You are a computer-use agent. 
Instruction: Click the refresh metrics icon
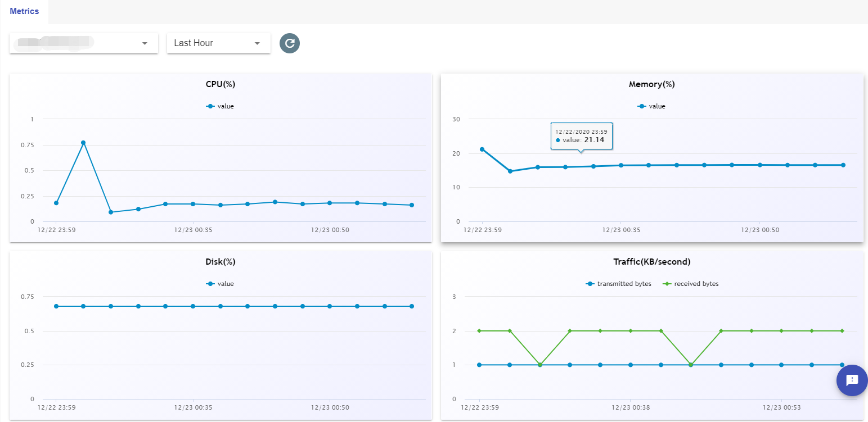[x=290, y=43]
